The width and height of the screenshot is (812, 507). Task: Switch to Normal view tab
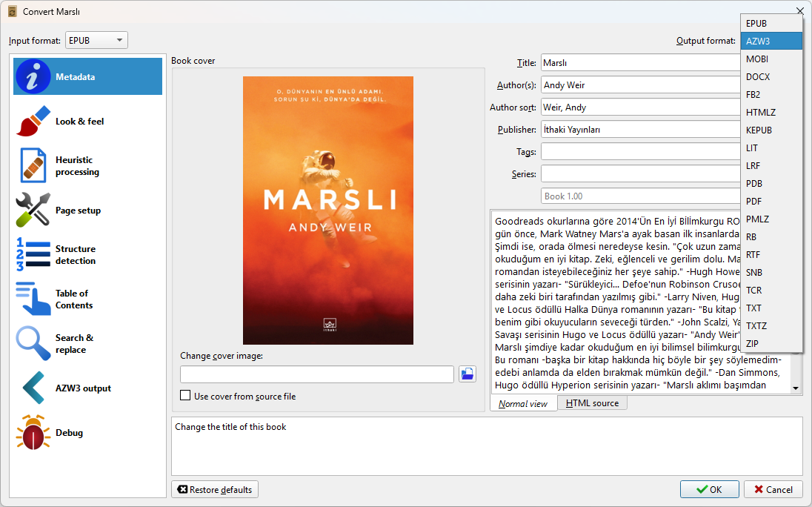(x=523, y=404)
